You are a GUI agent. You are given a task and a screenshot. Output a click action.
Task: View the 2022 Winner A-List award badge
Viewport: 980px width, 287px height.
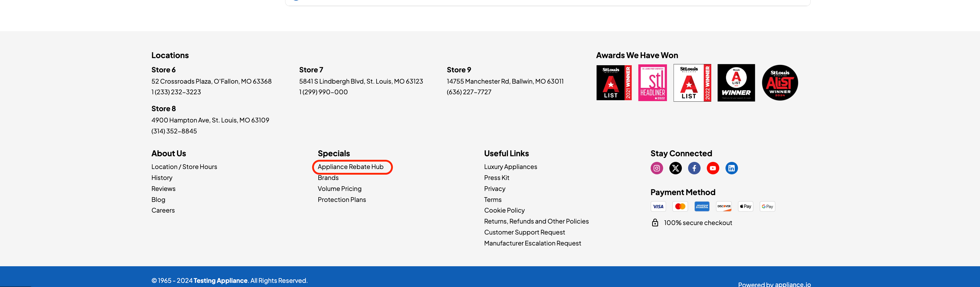coord(692,83)
